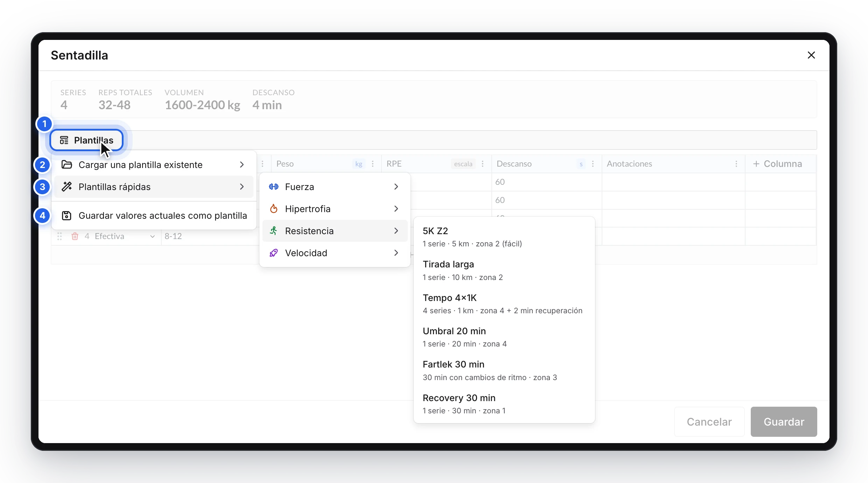868x483 pixels.
Task: Open the Hipertrofia templates submenu
Action: (335, 209)
